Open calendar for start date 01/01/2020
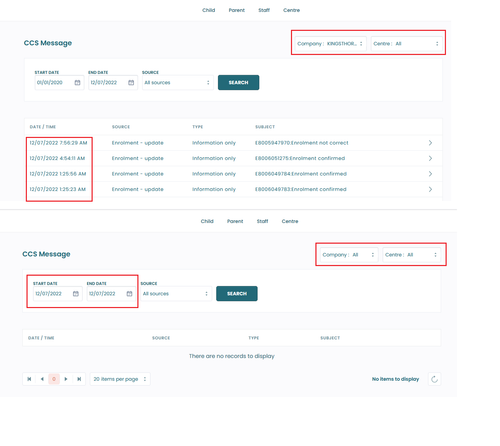This screenshot has height=446, width=500. coord(77,83)
